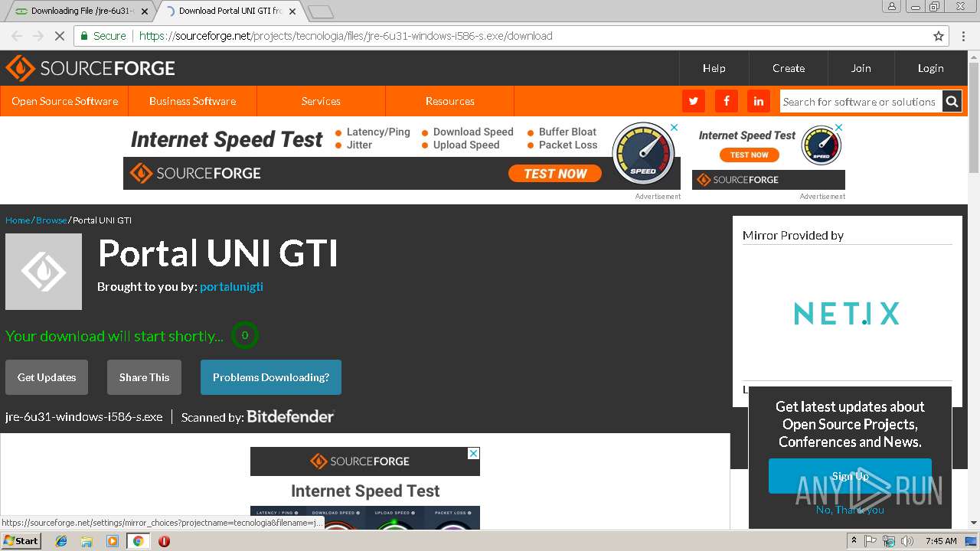Go back to the previous page
Viewport: 980px width, 551px height.
coord(17,36)
